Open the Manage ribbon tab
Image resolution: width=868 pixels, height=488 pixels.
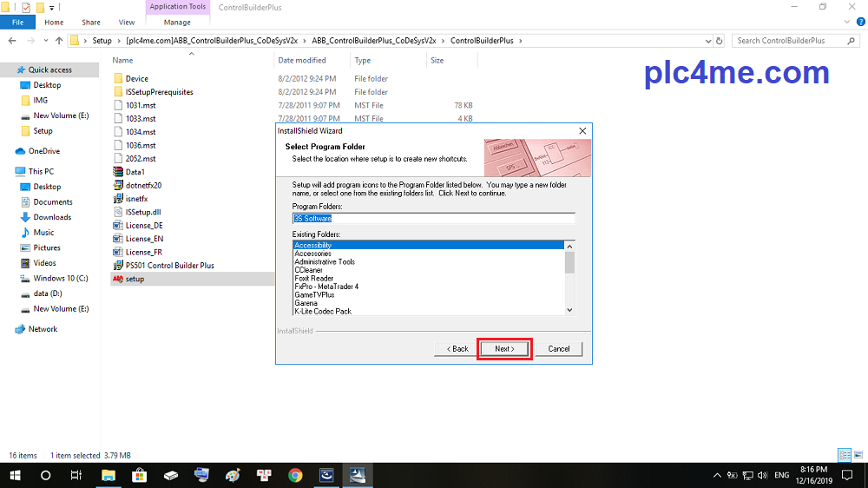point(177,23)
